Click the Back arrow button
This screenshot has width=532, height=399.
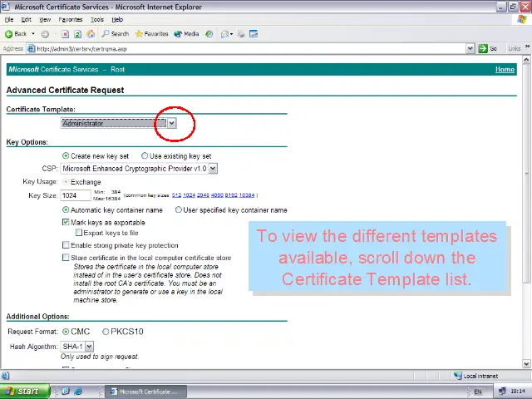coord(16,34)
